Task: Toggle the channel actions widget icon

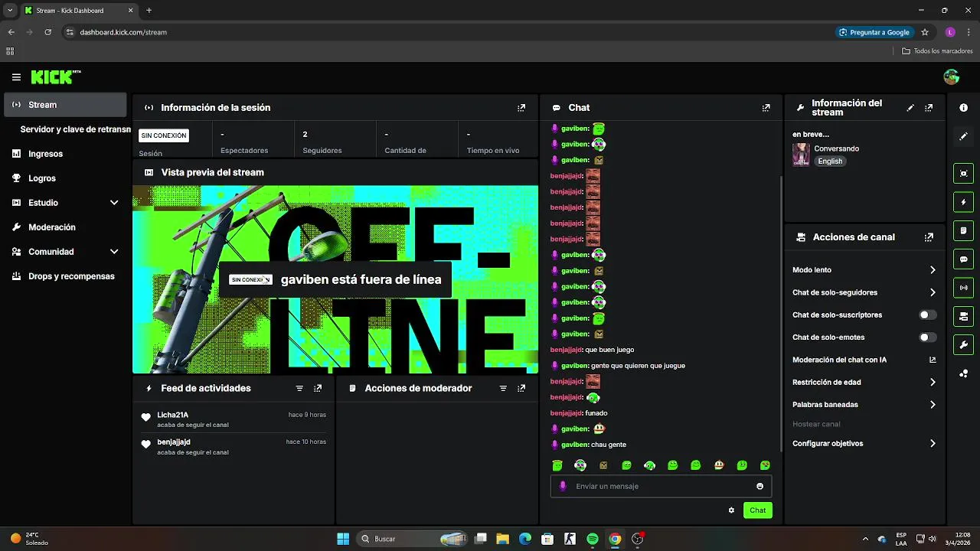Action: 964,316
